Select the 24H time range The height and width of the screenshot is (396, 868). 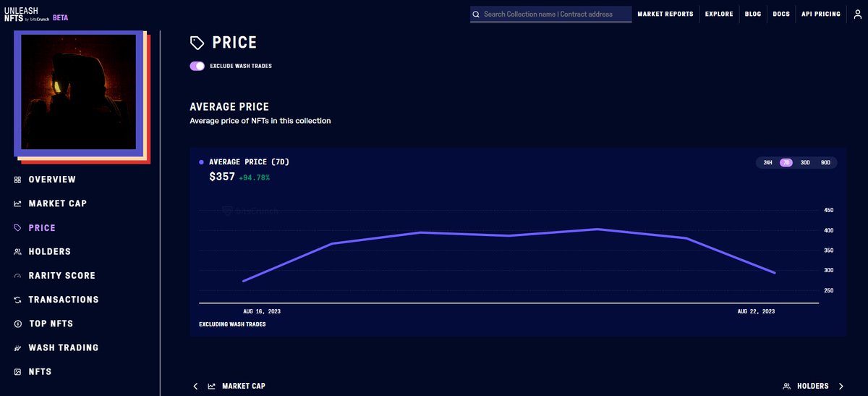coord(768,163)
